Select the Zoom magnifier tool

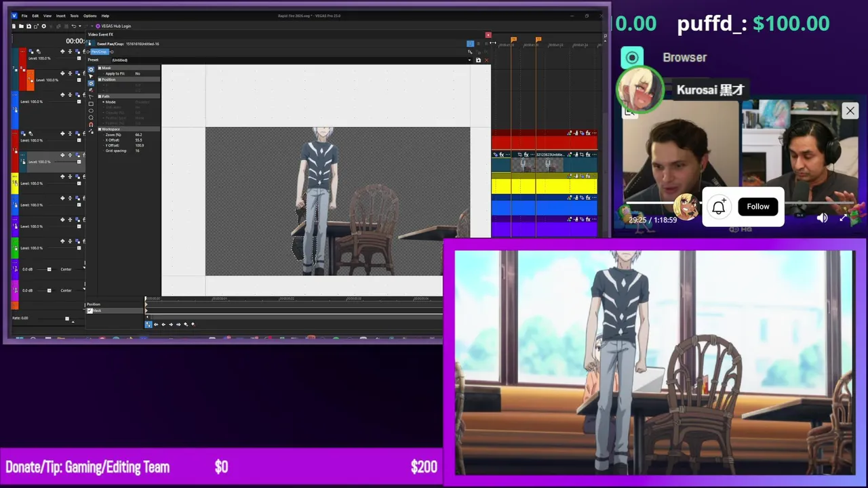click(x=91, y=118)
